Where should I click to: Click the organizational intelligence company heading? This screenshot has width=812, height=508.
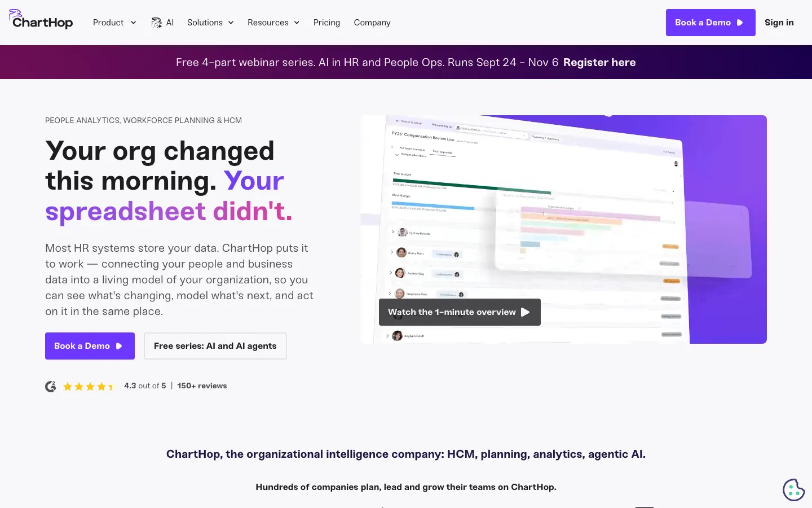click(x=406, y=454)
